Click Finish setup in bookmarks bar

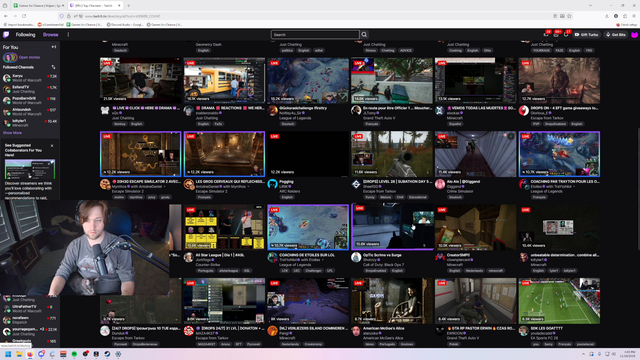point(628,24)
